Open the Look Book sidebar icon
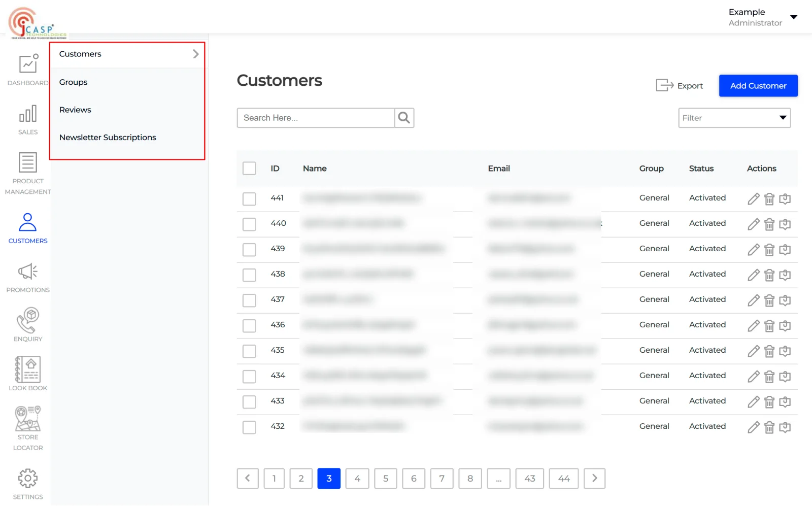812x506 pixels. 28,369
